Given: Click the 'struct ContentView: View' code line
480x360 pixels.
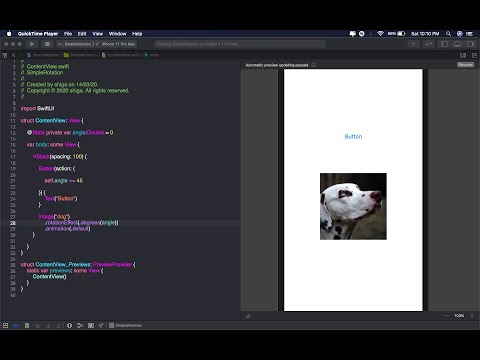Looking at the screenshot, I should [x=52, y=120].
